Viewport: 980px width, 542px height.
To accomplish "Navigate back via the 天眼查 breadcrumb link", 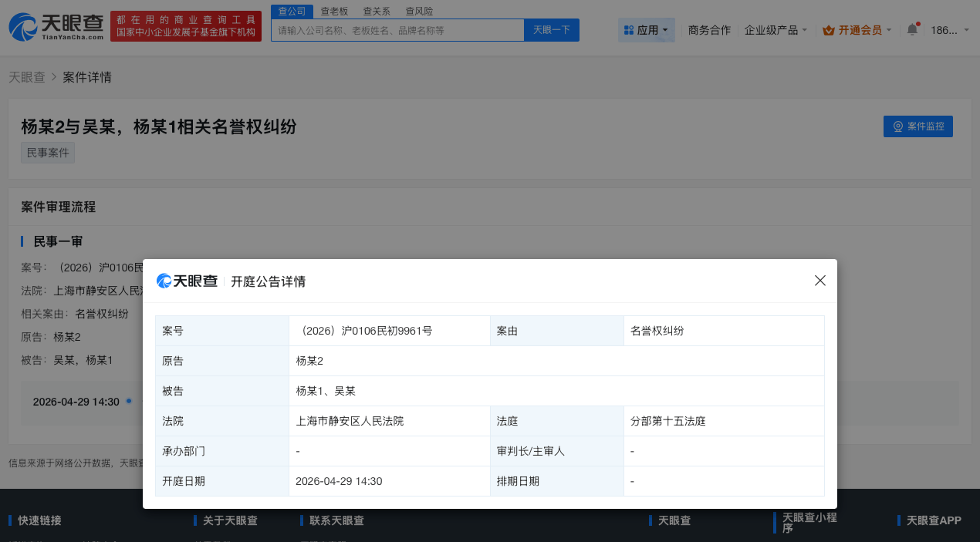I will pos(27,77).
